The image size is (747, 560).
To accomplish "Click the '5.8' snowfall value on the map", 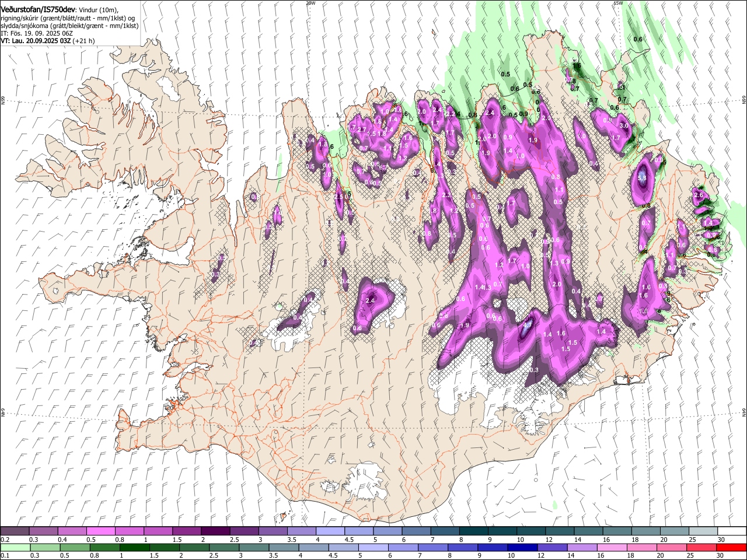I will pyautogui.click(x=642, y=178).
